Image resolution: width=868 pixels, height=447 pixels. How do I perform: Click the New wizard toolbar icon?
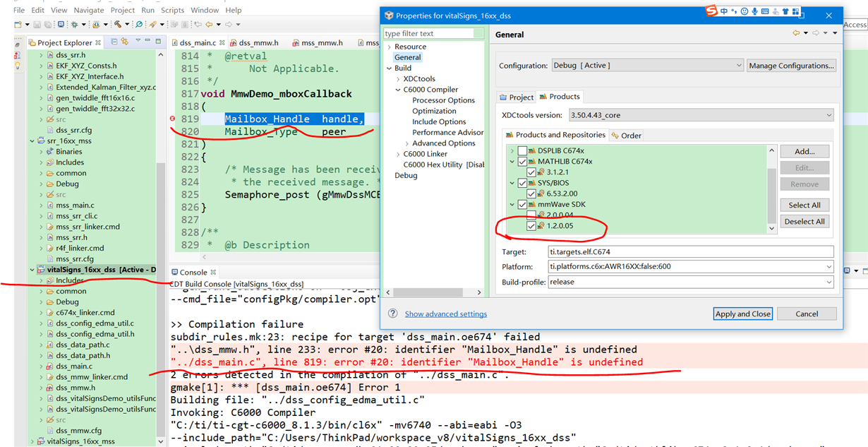tap(18, 25)
